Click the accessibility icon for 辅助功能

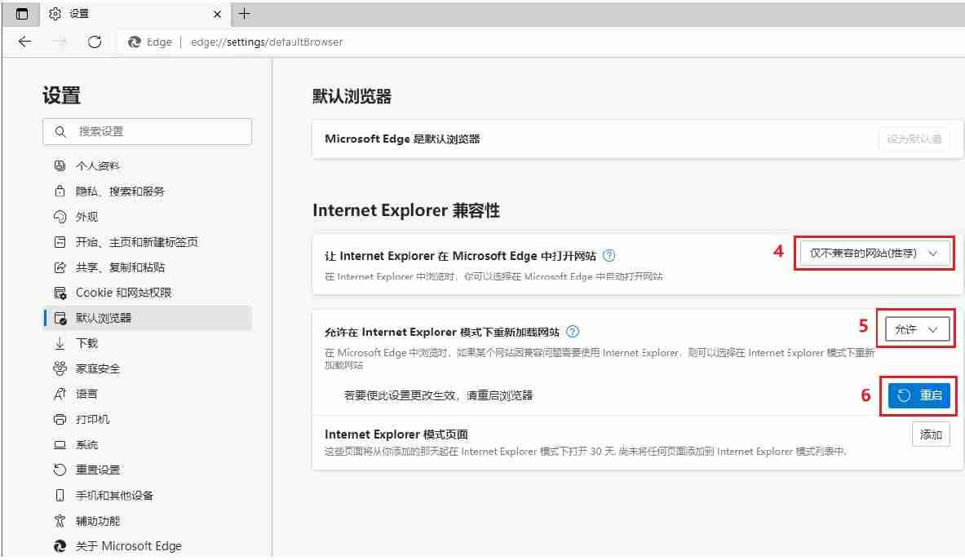[x=60, y=521]
